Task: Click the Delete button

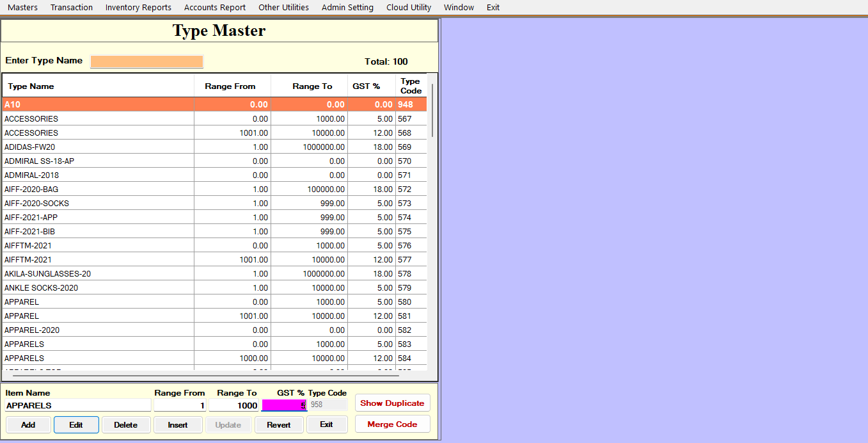Action: click(x=125, y=424)
